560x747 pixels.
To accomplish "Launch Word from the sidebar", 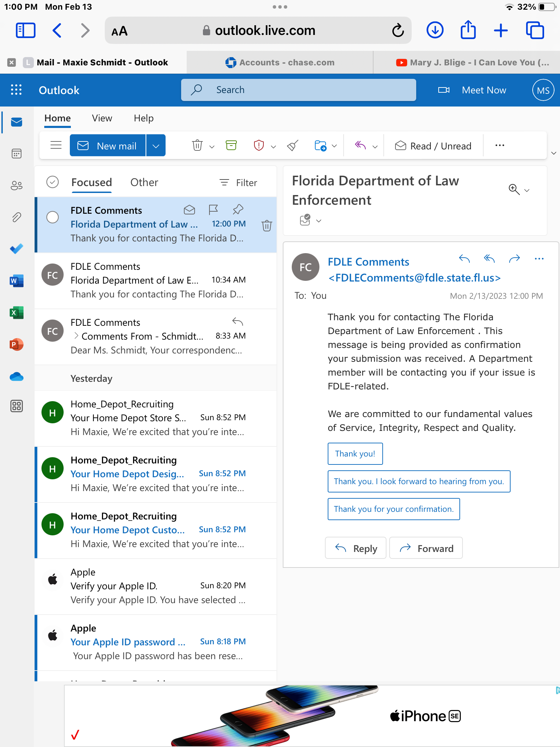I will pyautogui.click(x=17, y=281).
